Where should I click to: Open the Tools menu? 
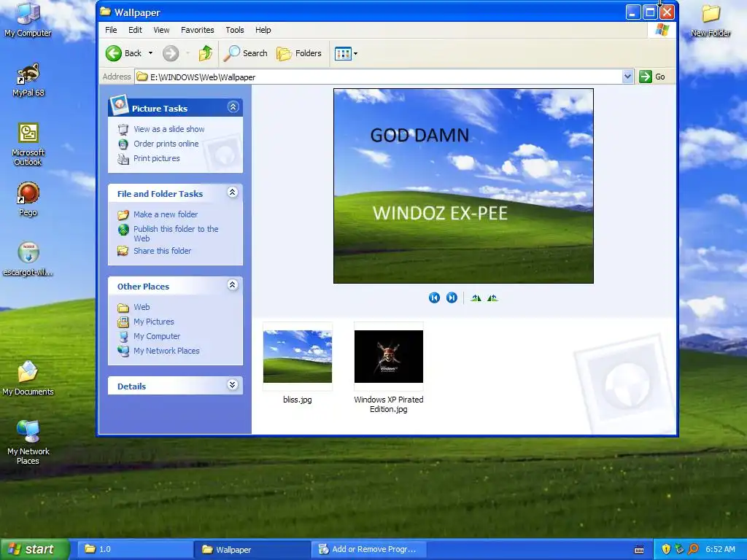click(234, 30)
